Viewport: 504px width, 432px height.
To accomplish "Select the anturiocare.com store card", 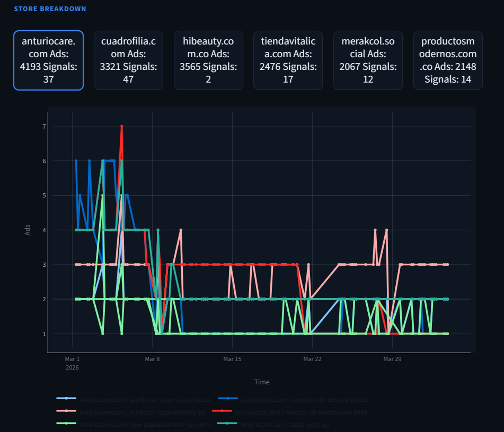I will pos(49,60).
